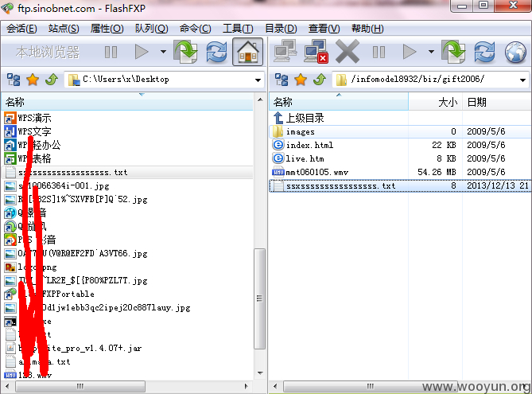Click the local pane scroll down arrow

click(260, 373)
